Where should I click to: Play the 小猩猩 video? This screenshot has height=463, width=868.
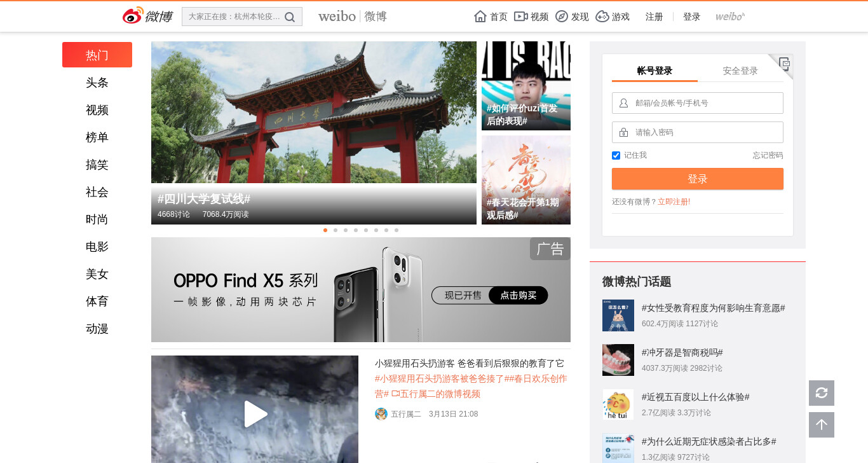[255, 414]
